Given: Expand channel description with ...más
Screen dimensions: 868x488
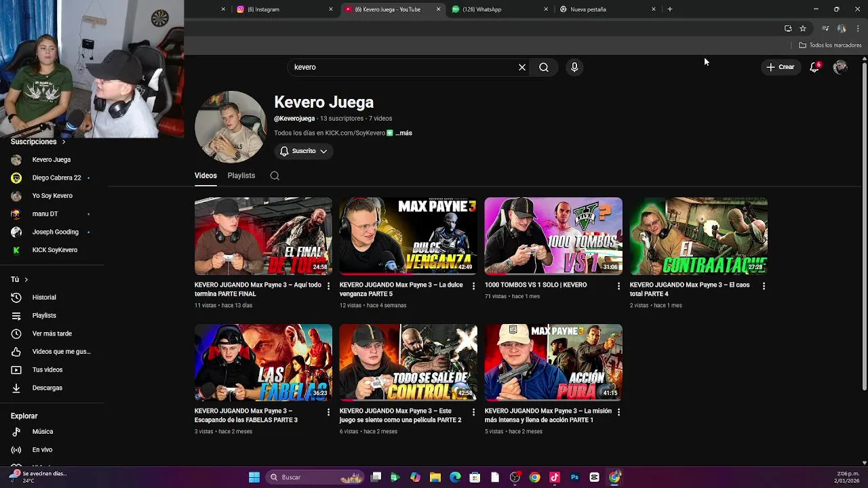Looking at the screenshot, I should [x=404, y=134].
